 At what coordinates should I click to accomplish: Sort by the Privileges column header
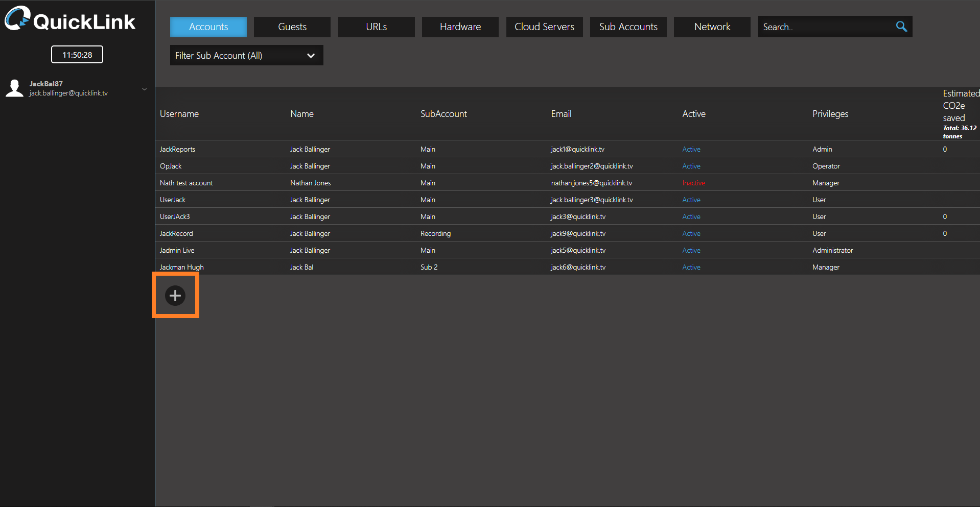pos(830,114)
